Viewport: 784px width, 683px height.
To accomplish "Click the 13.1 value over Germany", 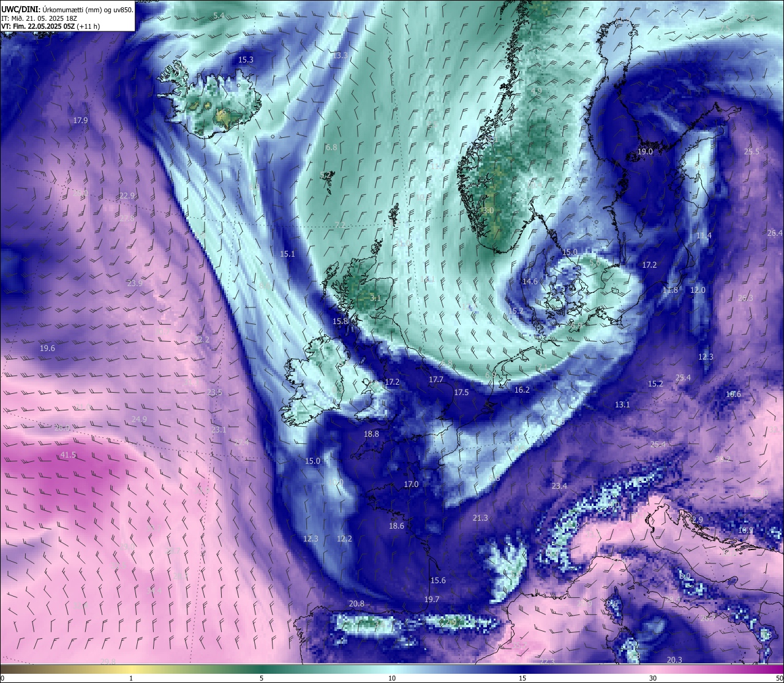I will [x=622, y=405].
